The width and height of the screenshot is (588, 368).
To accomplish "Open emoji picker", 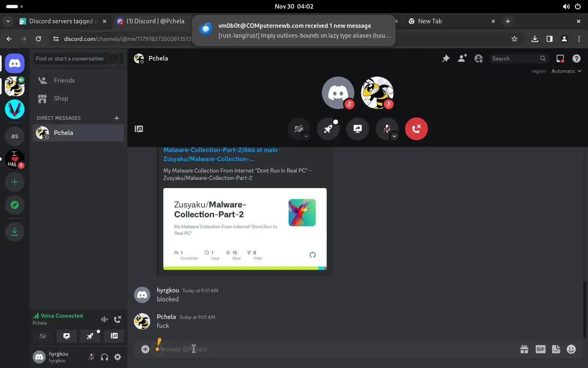I will click(571, 349).
